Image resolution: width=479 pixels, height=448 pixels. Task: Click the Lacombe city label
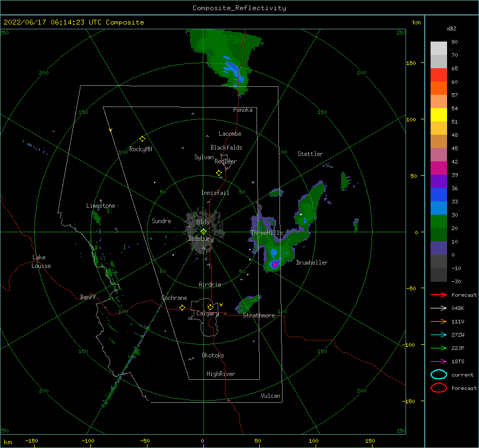click(230, 134)
